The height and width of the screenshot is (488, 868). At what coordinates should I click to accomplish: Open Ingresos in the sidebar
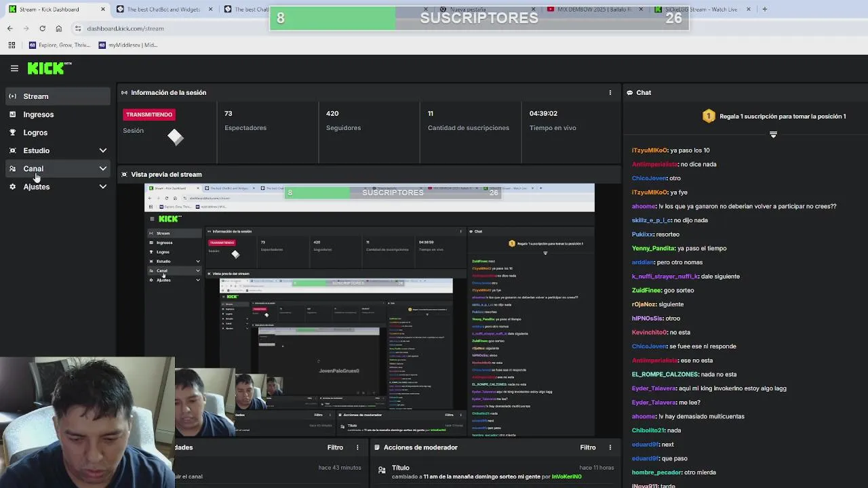pos(58,115)
